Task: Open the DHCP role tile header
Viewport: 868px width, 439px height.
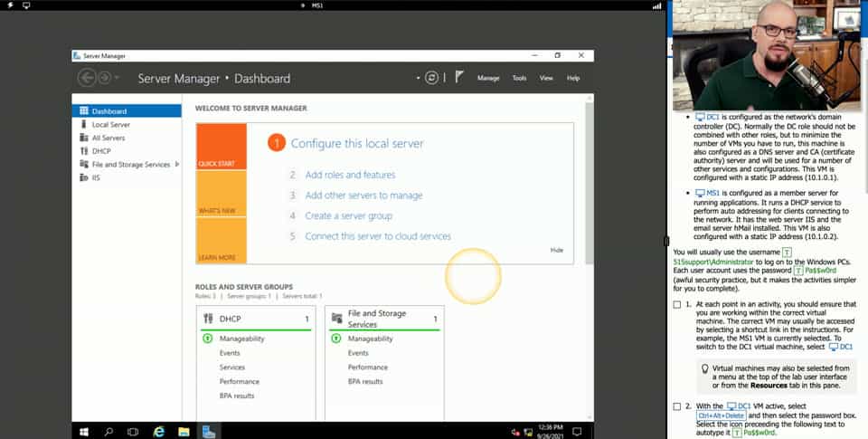Action: [x=253, y=319]
